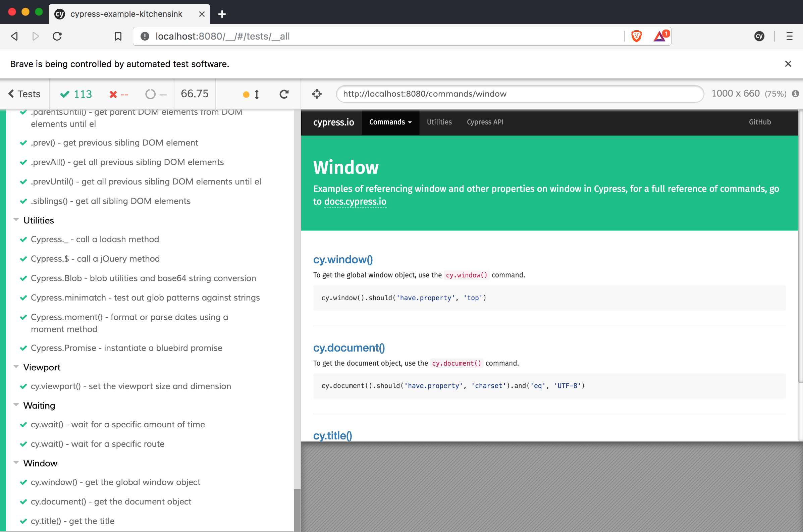The height and width of the screenshot is (532, 803).
Task: Click the cy.document() heading link
Action: point(349,348)
